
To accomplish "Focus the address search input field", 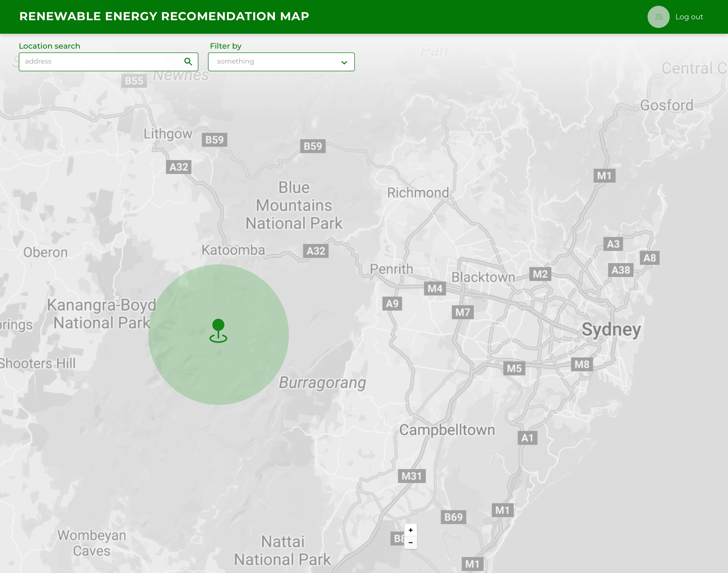I will tap(101, 62).
